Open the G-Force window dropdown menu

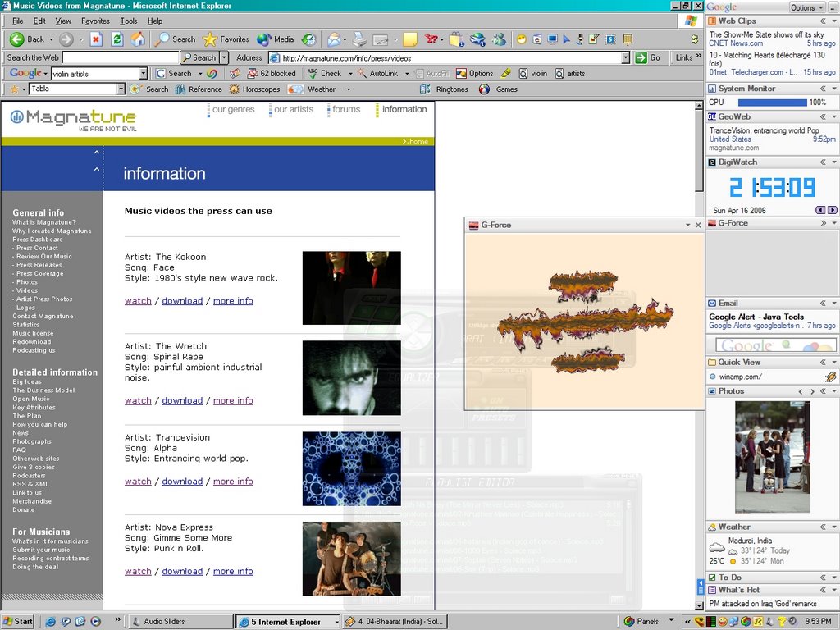688,225
